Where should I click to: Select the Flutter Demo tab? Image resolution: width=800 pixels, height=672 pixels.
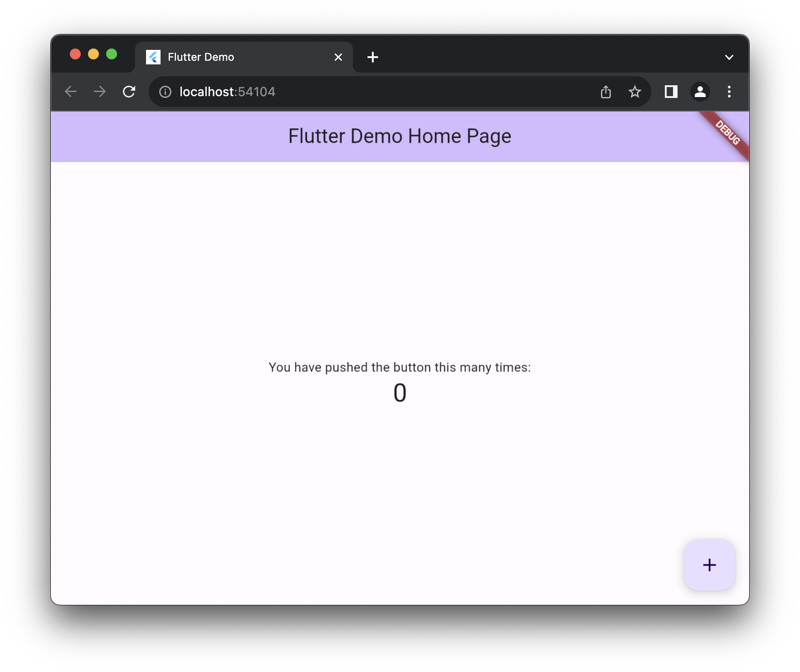[x=244, y=57]
